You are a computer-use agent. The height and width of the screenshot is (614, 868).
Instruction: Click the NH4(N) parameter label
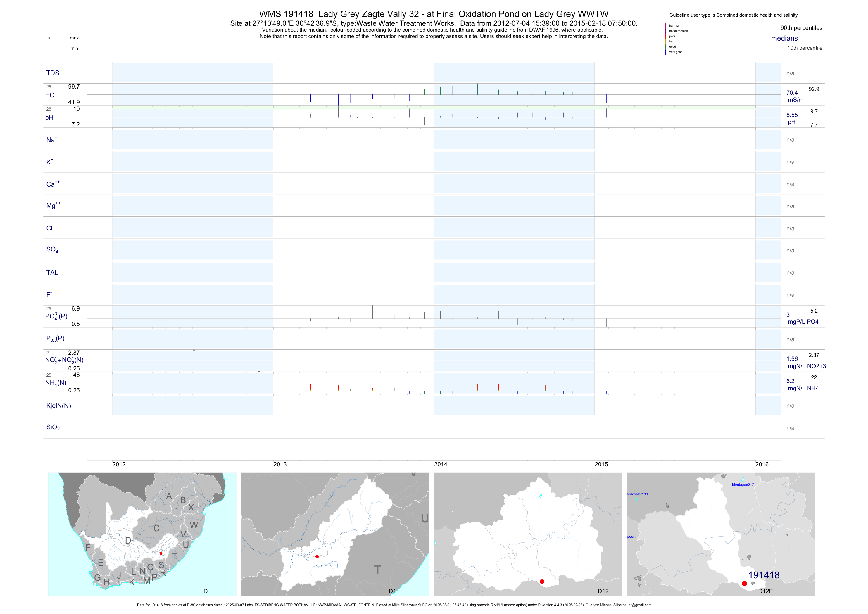(x=56, y=383)
